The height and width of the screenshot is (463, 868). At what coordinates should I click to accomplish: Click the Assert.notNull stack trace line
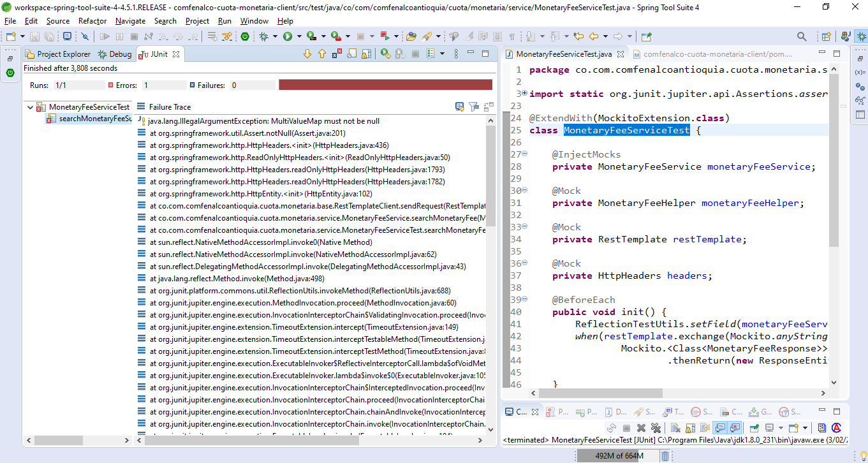(x=247, y=133)
